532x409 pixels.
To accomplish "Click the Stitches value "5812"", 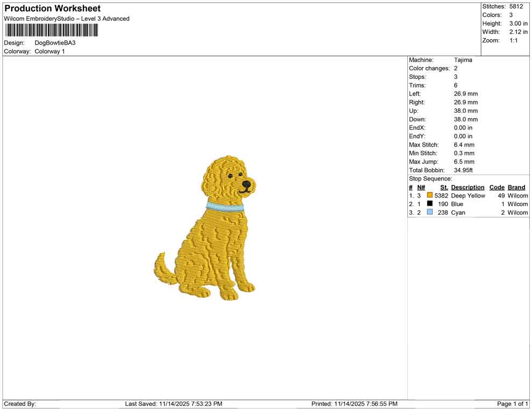I will coord(516,6).
